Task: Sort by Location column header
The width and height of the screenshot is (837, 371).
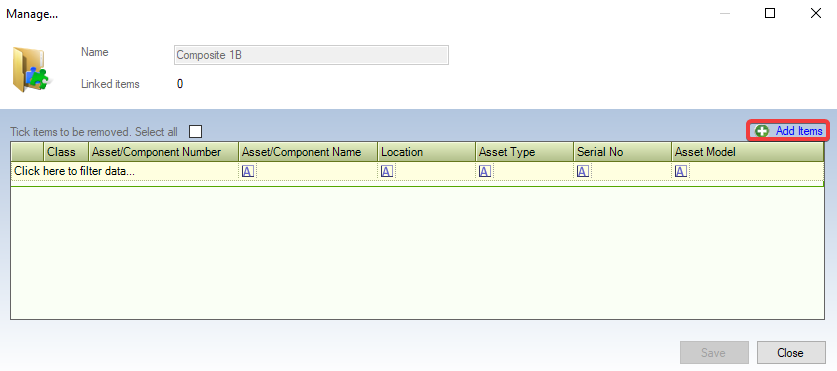Action: (x=427, y=152)
